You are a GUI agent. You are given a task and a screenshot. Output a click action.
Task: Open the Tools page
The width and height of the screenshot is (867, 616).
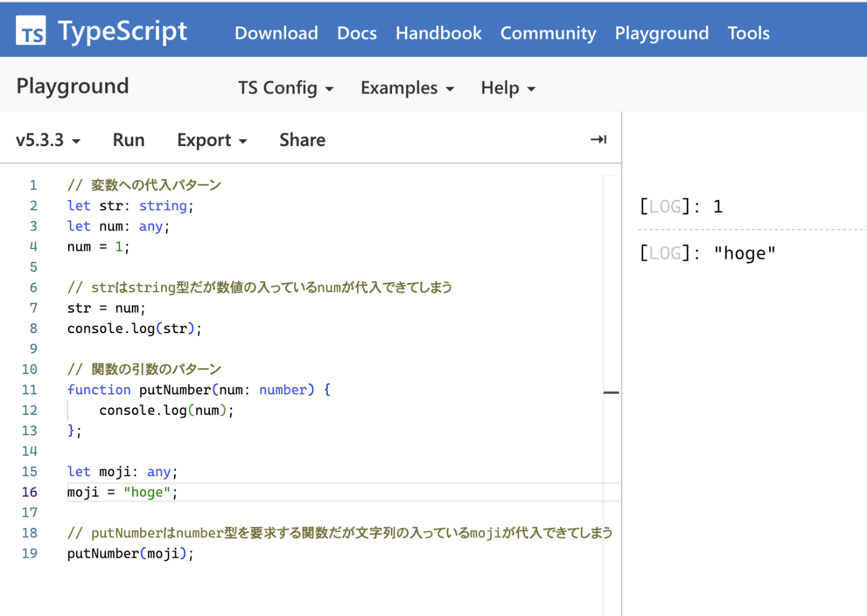749,33
